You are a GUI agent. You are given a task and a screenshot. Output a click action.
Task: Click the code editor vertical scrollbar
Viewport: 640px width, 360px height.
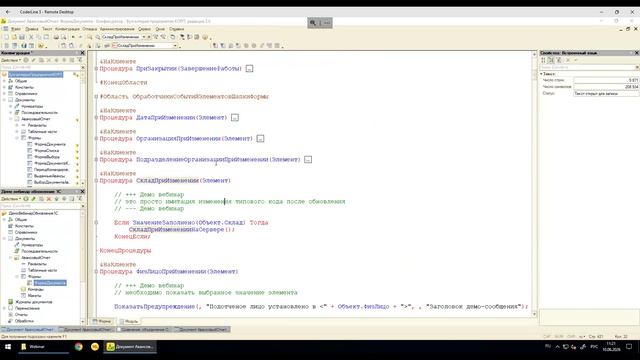pos(534,184)
